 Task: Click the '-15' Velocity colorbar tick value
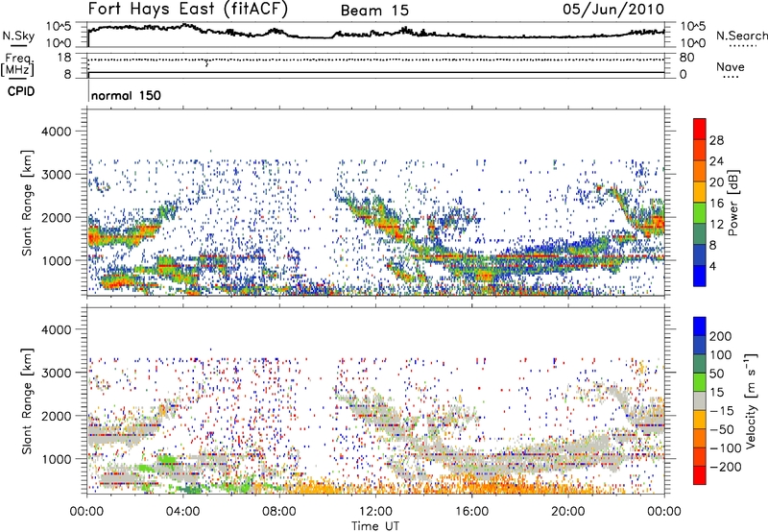pos(722,411)
